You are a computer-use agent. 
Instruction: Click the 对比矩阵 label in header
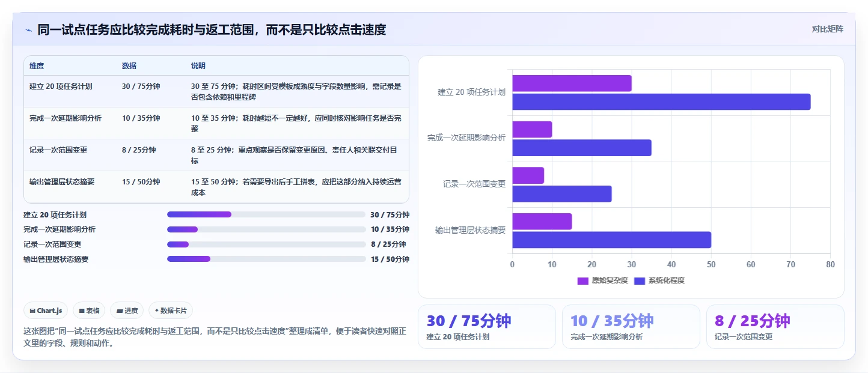(x=827, y=29)
